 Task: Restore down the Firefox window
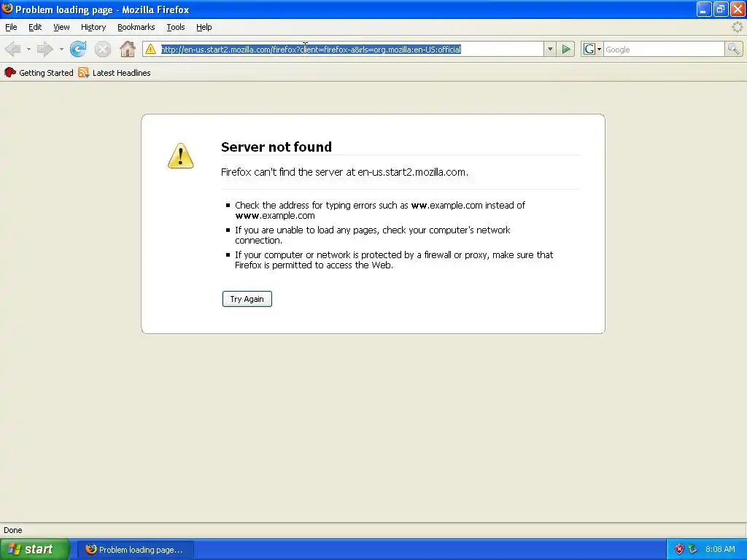pos(720,9)
